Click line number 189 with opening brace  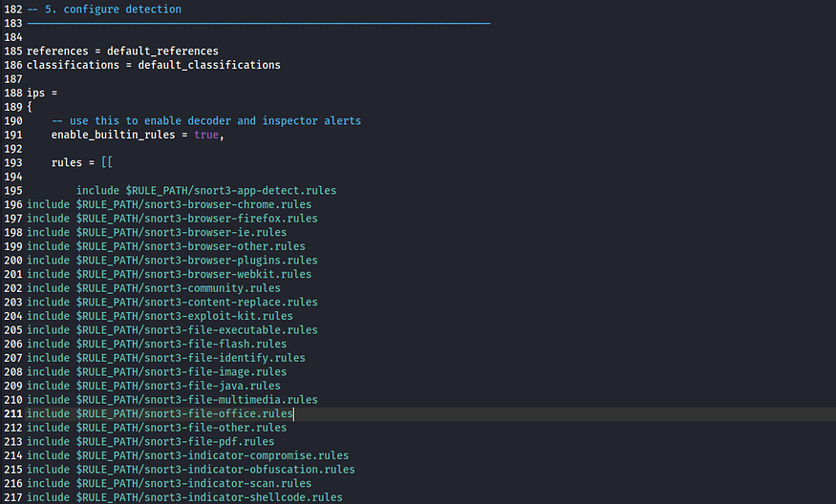pyautogui.click(x=13, y=107)
